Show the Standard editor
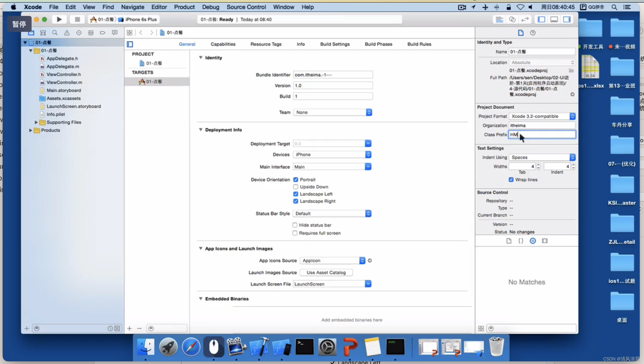The height and width of the screenshot is (364, 644). pyautogui.click(x=499, y=19)
